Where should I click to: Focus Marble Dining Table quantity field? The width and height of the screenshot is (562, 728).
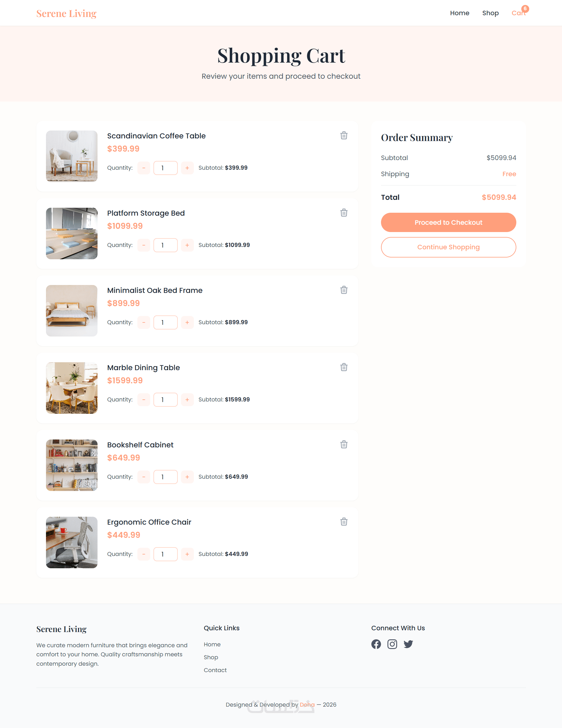click(x=165, y=400)
